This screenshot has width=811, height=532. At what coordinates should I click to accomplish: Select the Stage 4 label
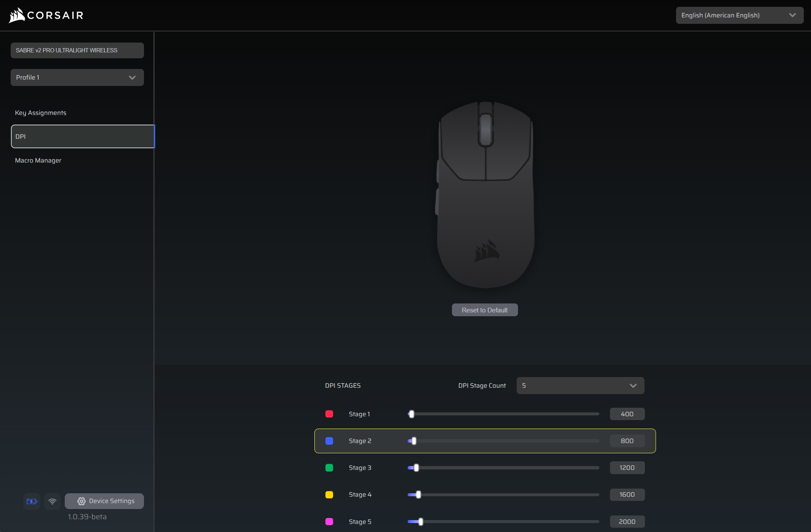[360, 495]
